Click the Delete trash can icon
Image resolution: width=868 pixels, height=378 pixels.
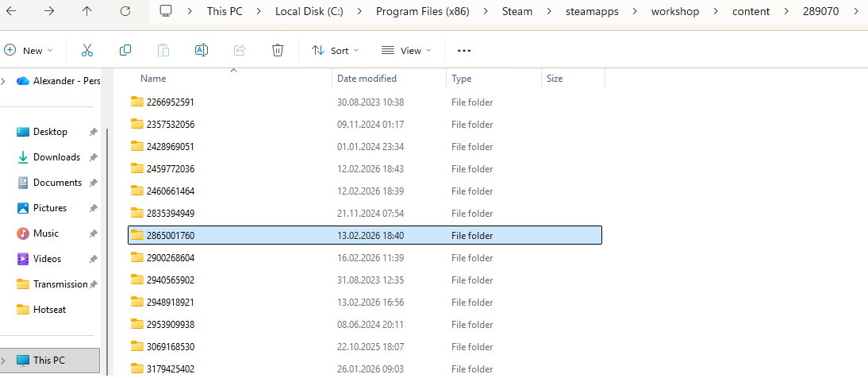(278, 50)
